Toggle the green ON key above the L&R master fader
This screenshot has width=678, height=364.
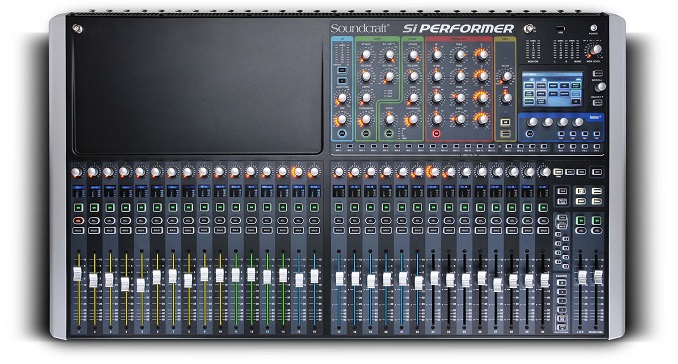[581, 220]
